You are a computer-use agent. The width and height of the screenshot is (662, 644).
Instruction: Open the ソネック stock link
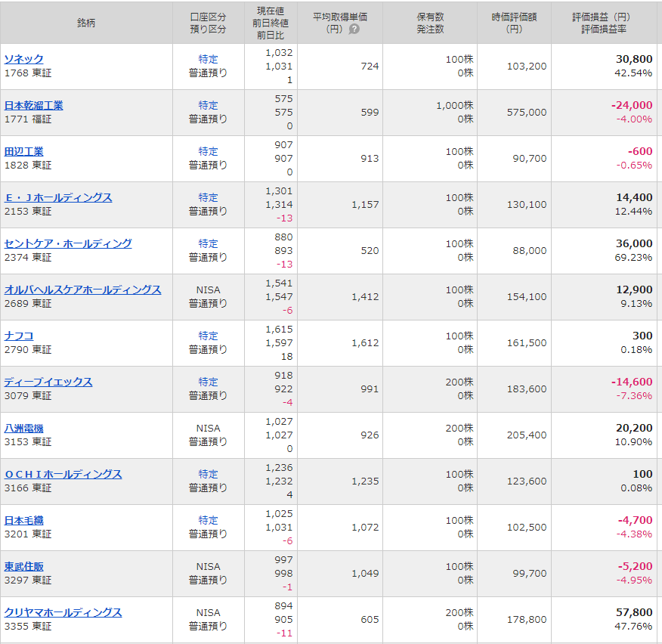23,59
